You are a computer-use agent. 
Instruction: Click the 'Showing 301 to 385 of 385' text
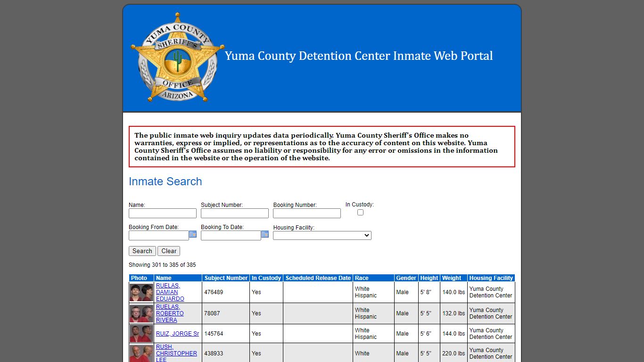point(162,265)
